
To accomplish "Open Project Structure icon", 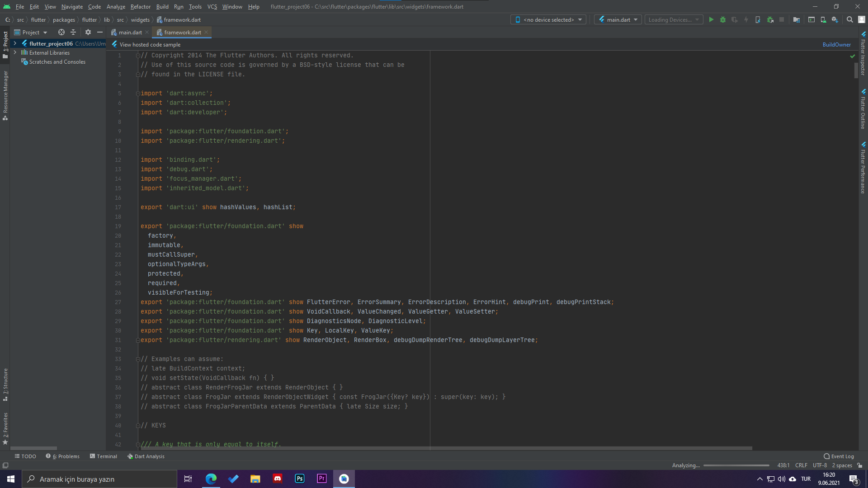I will click(797, 20).
